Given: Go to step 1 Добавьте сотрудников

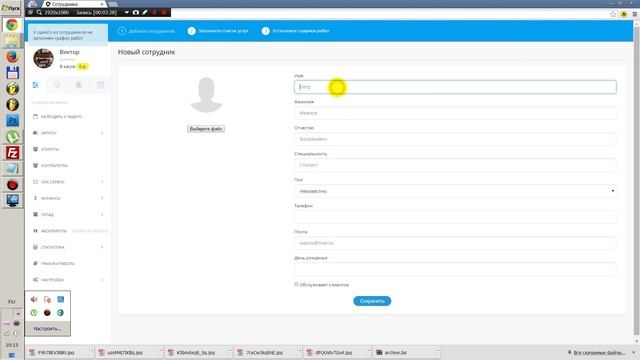Looking at the screenshot, I should coord(147,31).
